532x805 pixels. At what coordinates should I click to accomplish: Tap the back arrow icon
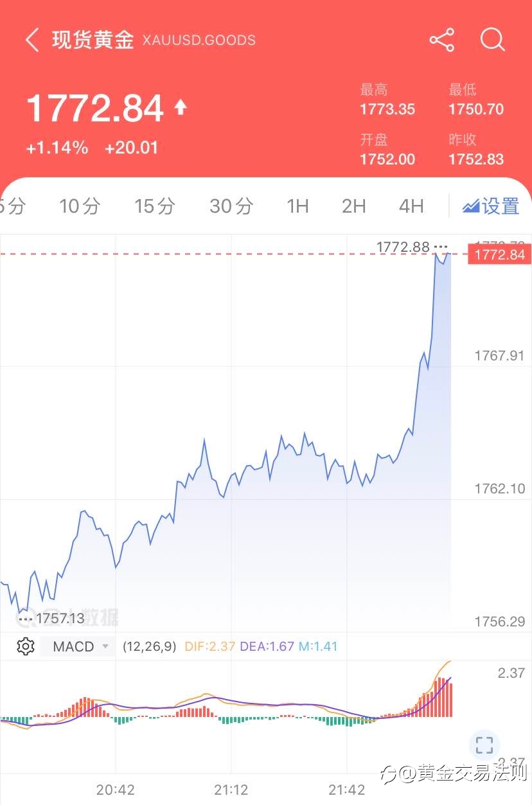click(x=32, y=40)
